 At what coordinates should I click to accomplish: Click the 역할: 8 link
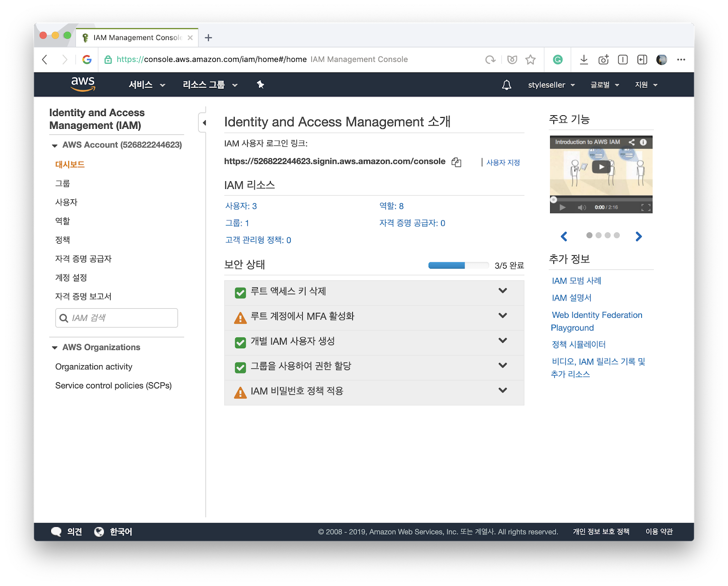coord(391,206)
